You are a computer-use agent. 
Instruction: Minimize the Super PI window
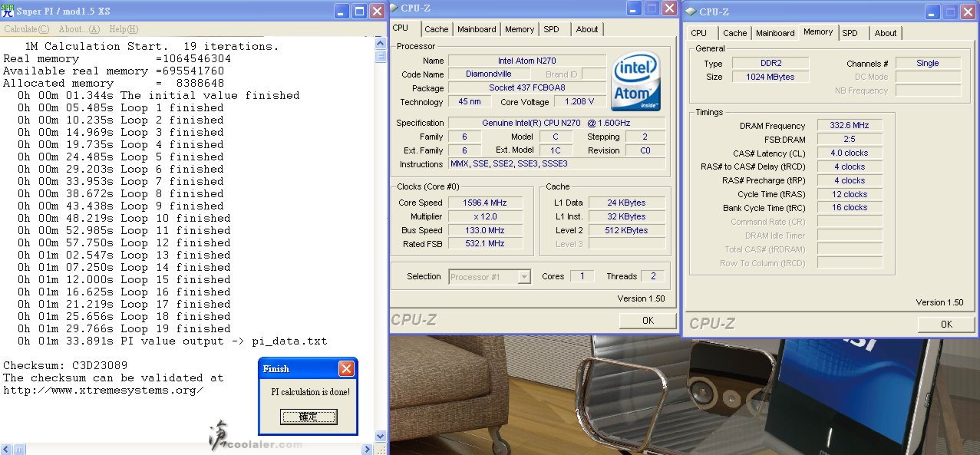click(x=342, y=11)
